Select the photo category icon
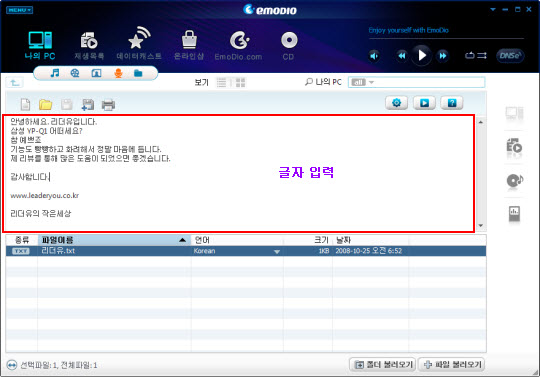This screenshot has height=377, width=540. pyautogui.click(x=96, y=73)
